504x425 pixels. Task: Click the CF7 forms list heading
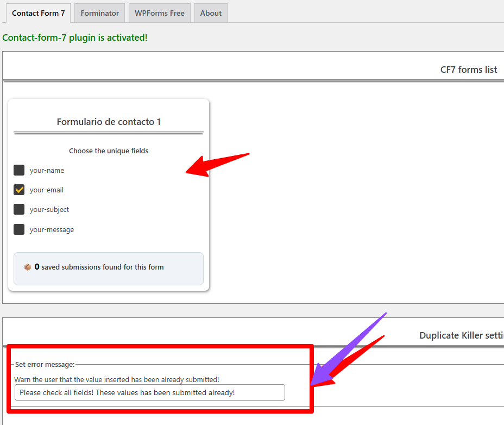click(x=468, y=70)
